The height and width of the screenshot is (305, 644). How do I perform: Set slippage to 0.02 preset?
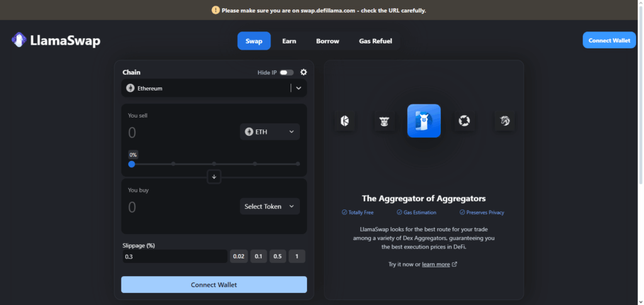tap(238, 257)
